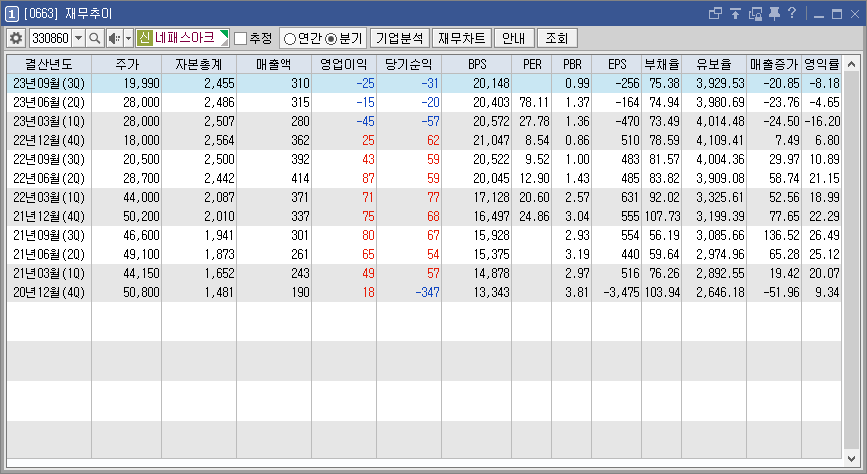The height and width of the screenshot is (474, 867).
Task: Click the 매출액 column header
Action: [274, 64]
